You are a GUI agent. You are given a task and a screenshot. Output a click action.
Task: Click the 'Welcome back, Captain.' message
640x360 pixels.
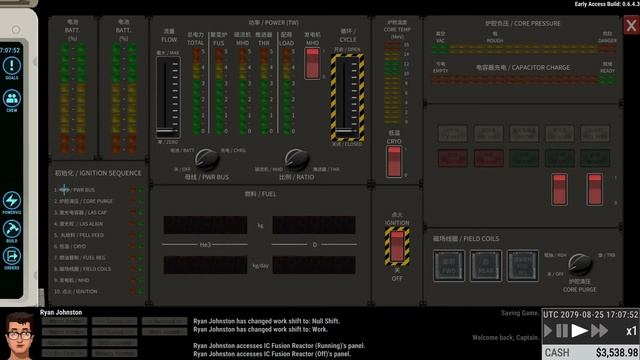point(505,338)
